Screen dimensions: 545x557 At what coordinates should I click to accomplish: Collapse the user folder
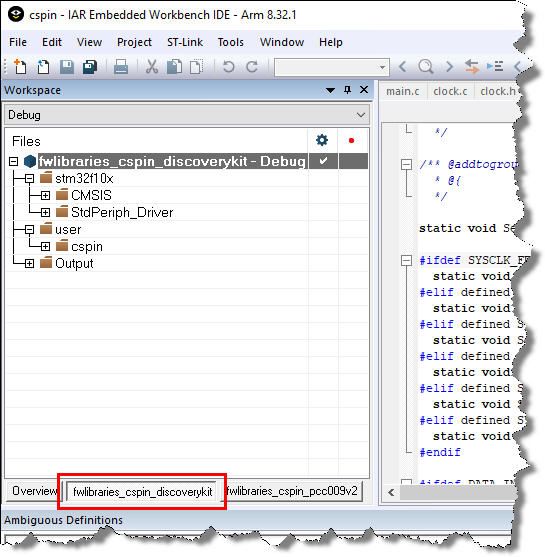pos(29,229)
